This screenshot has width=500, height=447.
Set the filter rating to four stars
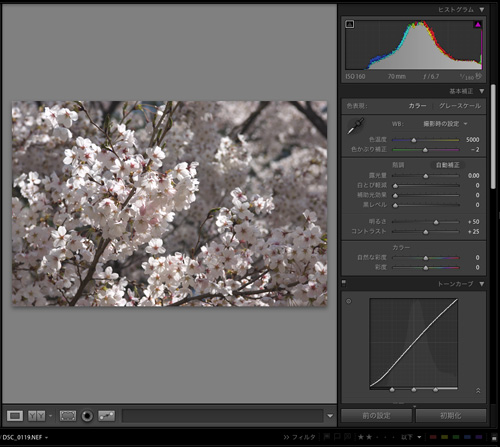[x=386, y=437]
